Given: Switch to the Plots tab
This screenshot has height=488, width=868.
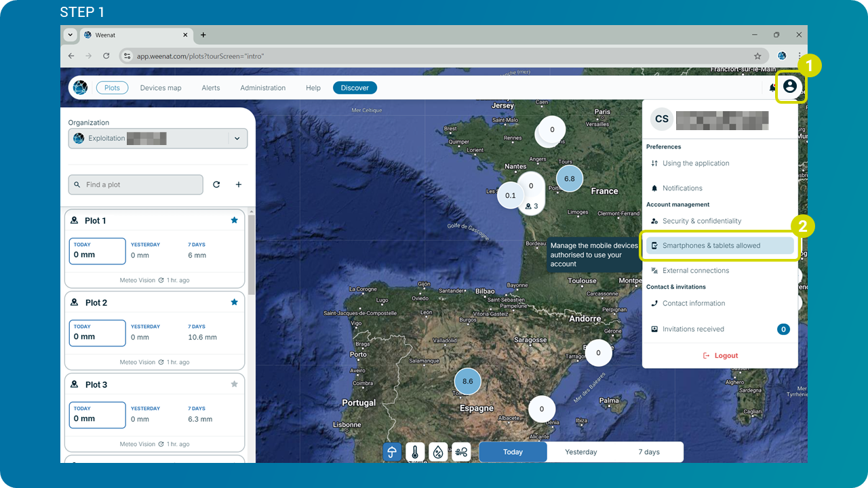Looking at the screenshot, I should click(x=113, y=87).
